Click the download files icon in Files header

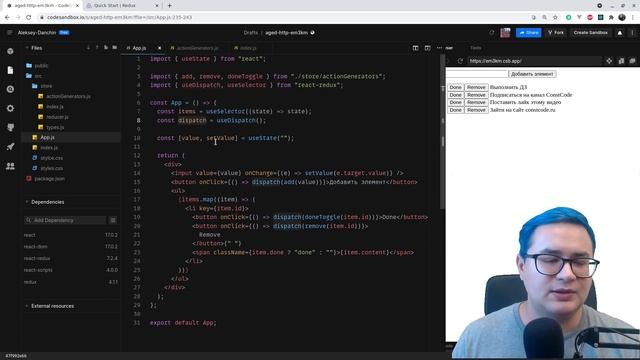pos(88,48)
